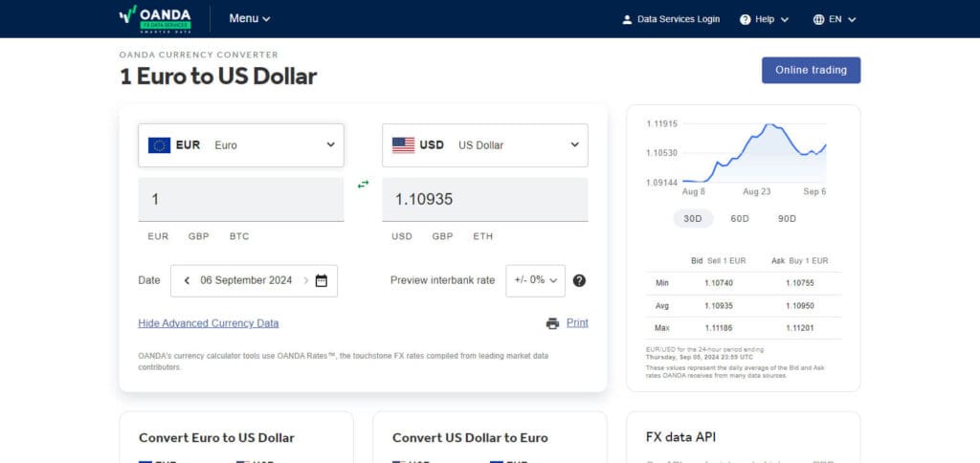Click the Convert US Dollar to Euro heading

coord(470,438)
